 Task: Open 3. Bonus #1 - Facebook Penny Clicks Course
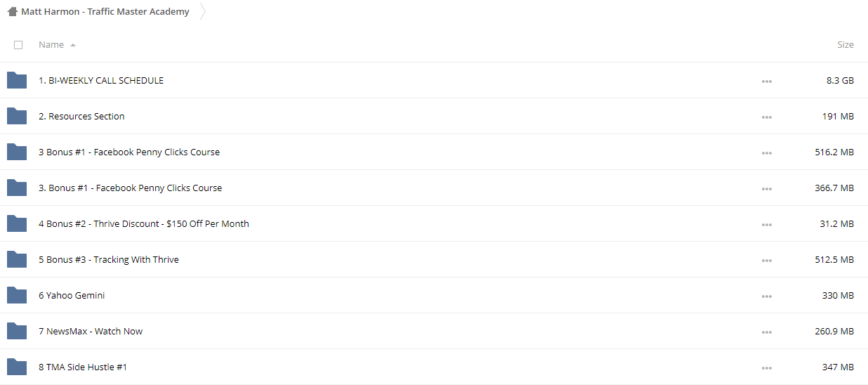tap(130, 188)
